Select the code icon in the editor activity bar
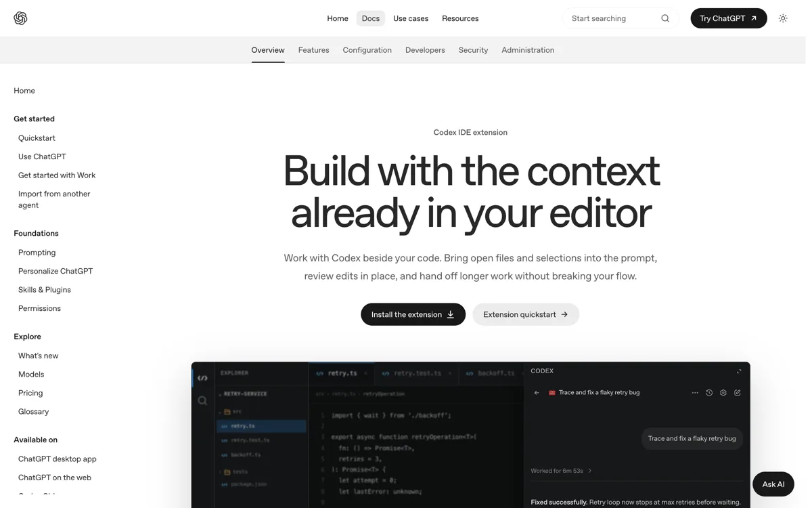This screenshot has width=812, height=508. [x=202, y=378]
